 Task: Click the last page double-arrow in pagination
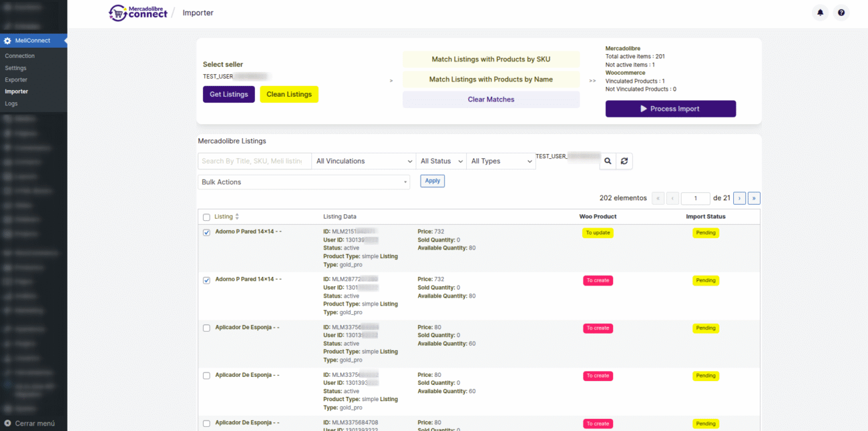[x=754, y=198]
